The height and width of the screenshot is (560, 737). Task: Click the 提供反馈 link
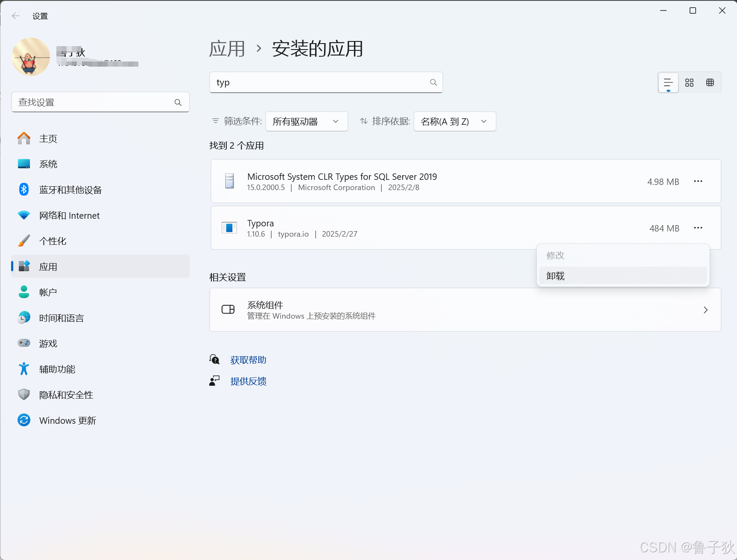[x=248, y=381]
